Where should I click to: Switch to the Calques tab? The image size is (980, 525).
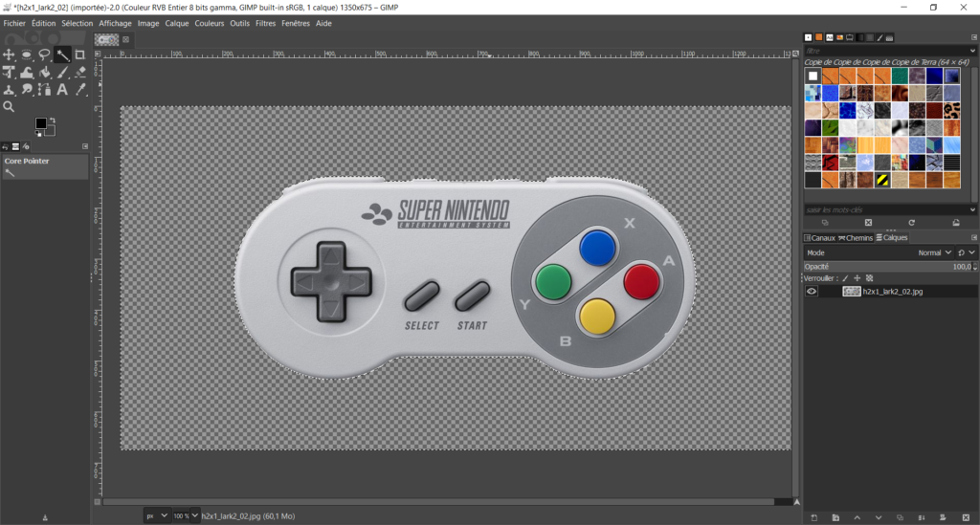click(892, 238)
